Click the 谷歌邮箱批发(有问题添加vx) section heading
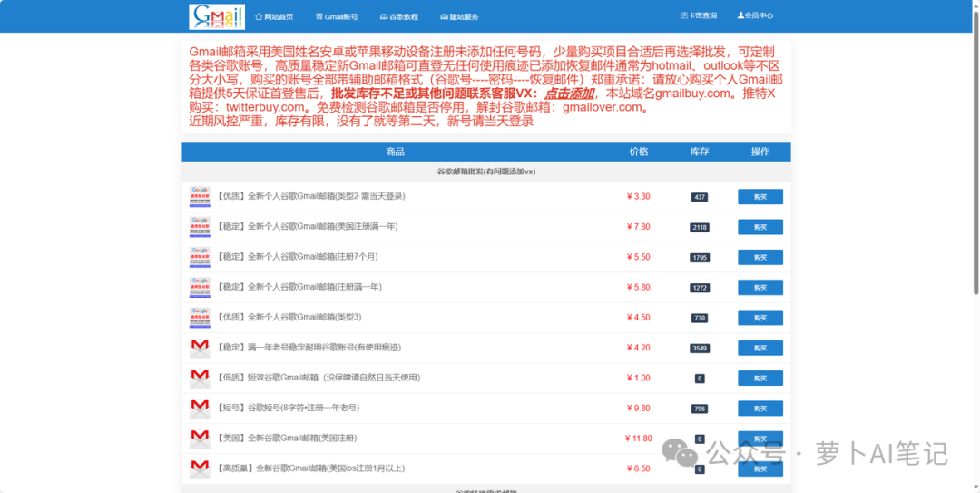980x493 pixels. click(x=486, y=172)
